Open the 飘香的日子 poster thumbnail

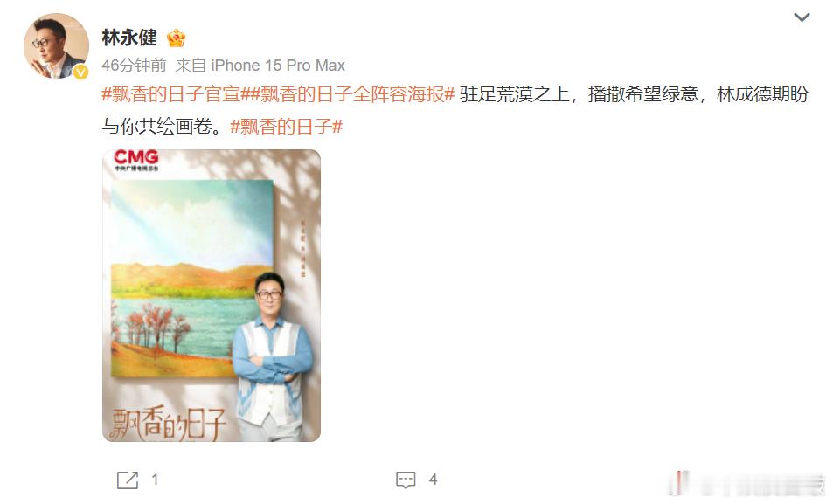tap(212, 295)
